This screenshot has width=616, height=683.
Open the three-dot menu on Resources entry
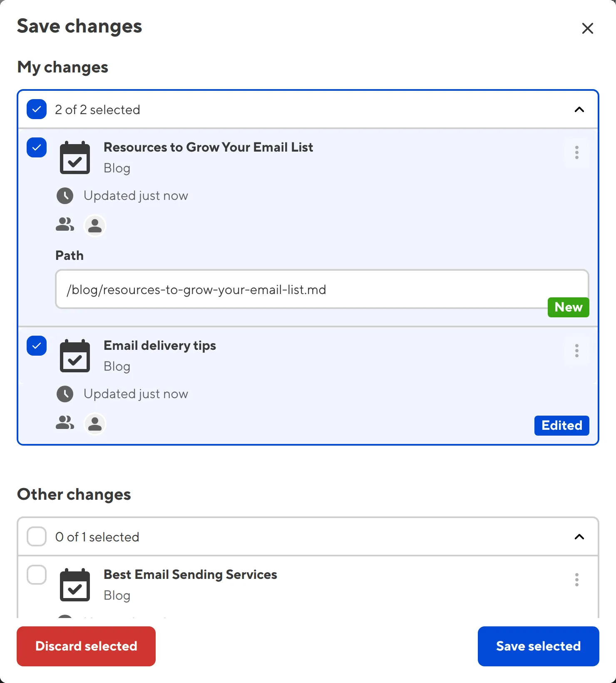[577, 152]
